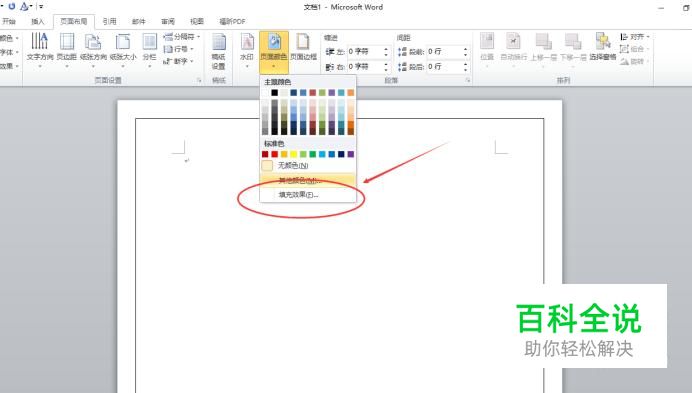
Task: Open the Paper Size (纸张大小) menu
Action: 123,49
